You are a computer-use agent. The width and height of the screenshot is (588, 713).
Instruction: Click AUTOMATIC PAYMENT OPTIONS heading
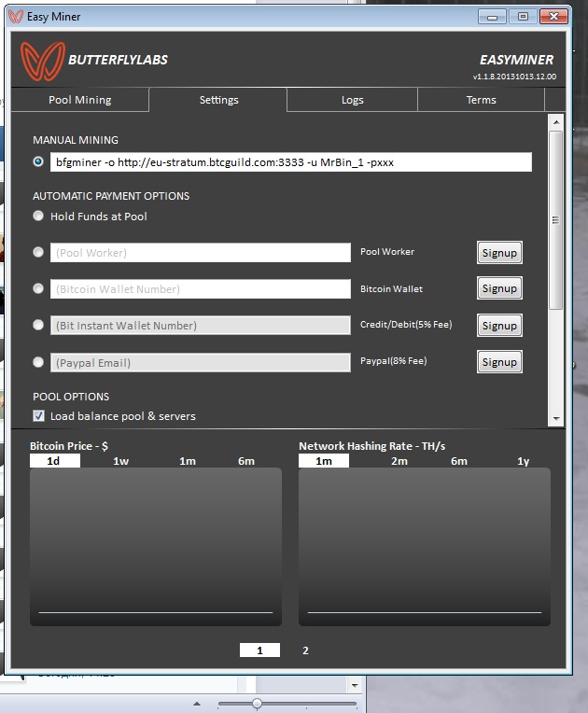pos(111,196)
